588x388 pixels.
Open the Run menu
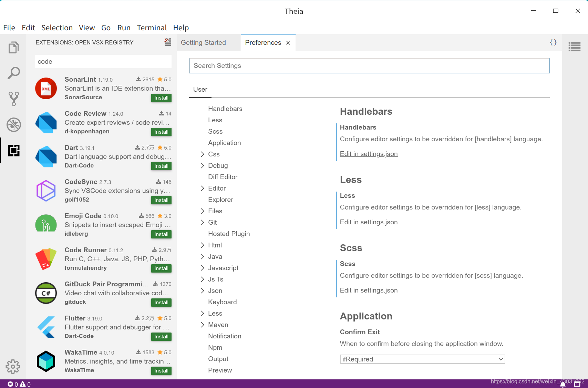coord(124,28)
